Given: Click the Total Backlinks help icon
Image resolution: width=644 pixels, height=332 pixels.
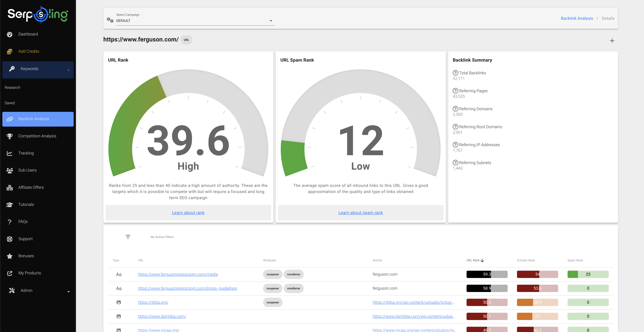Looking at the screenshot, I should coord(455,73).
